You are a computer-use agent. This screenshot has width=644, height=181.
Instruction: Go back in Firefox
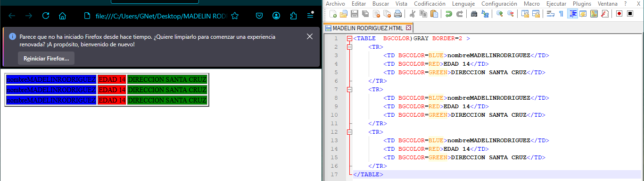pyautogui.click(x=12, y=16)
